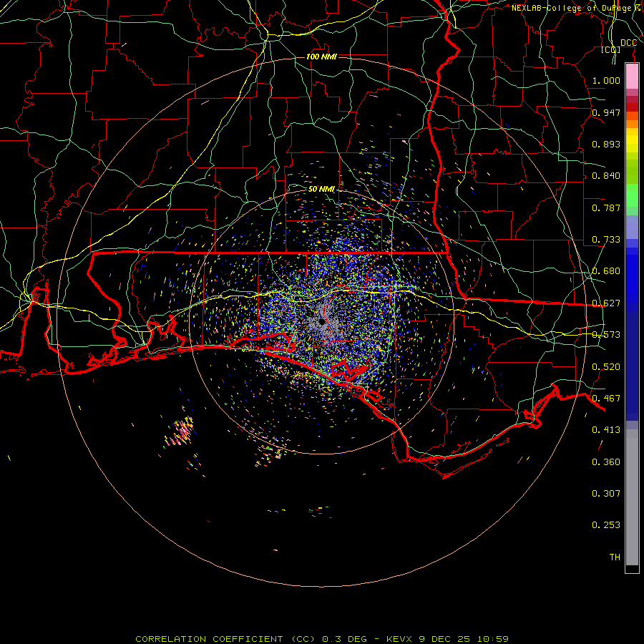
Task: Select the 50 NMI range ring label
Action: click(x=321, y=189)
